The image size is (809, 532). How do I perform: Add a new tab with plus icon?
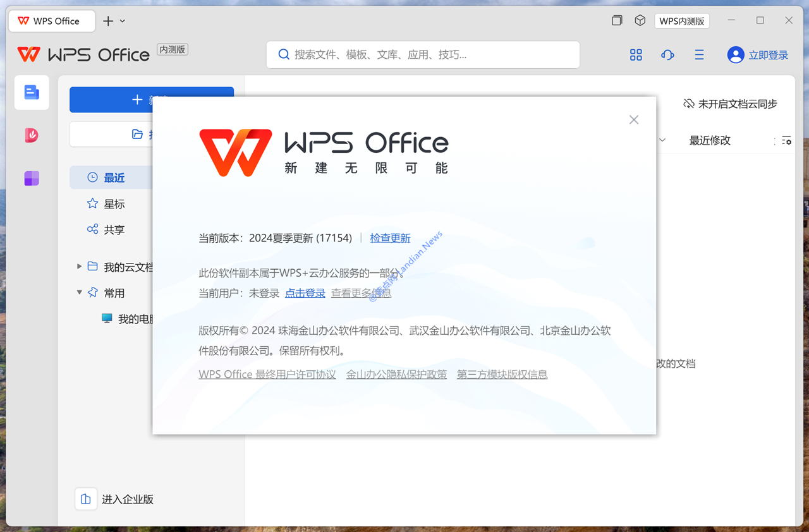tap(108, 21)
